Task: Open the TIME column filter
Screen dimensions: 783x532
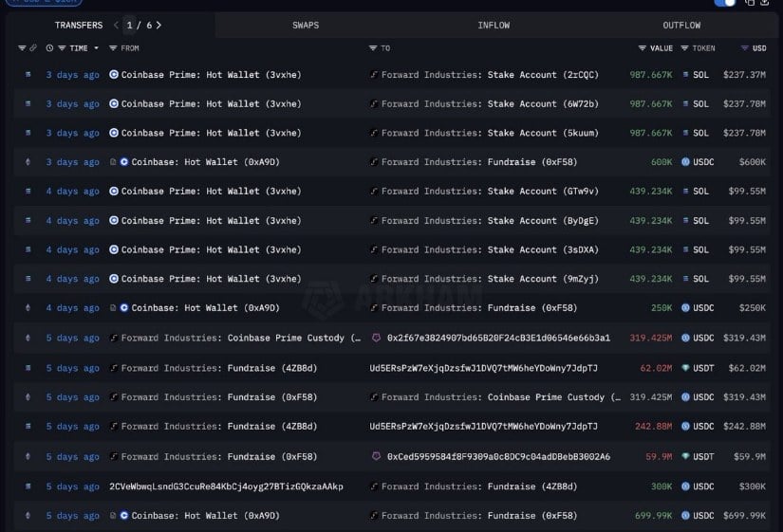Action: coord(62,48)
